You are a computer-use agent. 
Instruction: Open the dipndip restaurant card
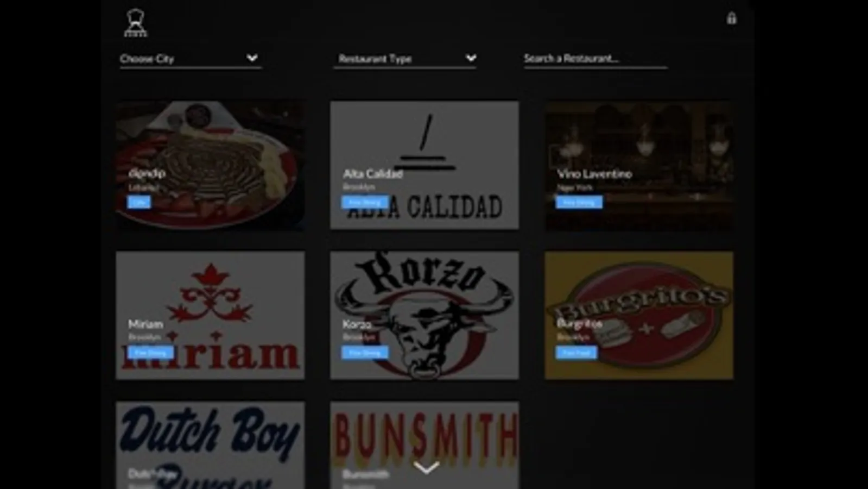coord(210,165)
